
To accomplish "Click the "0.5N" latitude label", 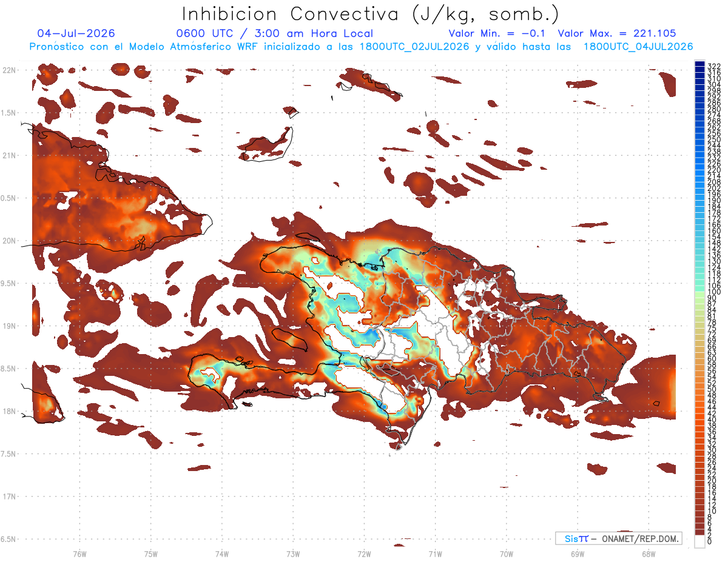I will pos(9,198).
